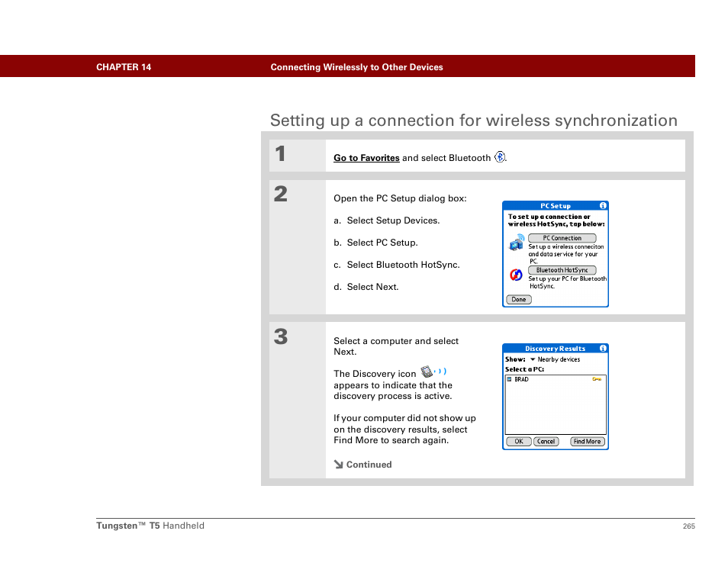Click the Select Next instruction
This screenshot has height=563, width=728.
[x=366, y=287]
